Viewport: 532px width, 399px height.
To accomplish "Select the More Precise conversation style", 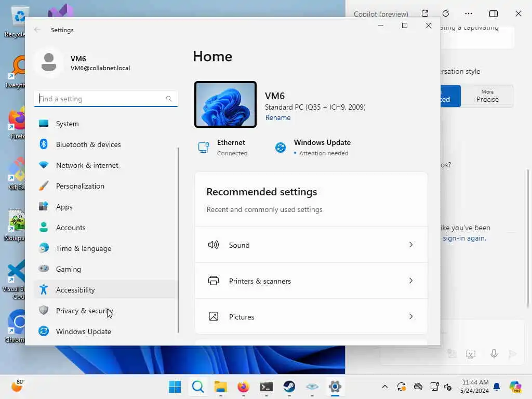I will point(487,96).
